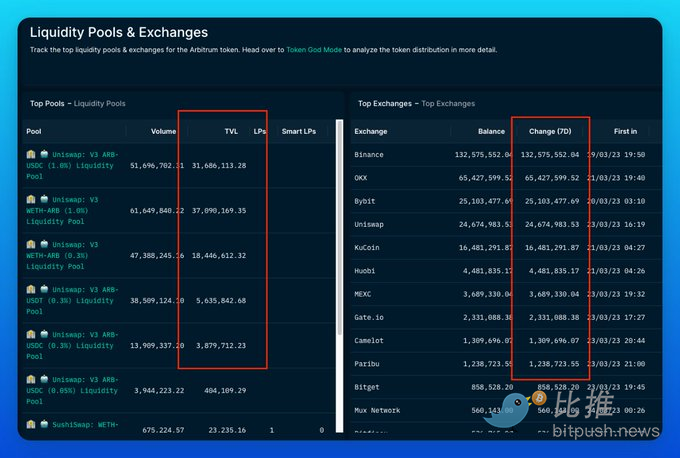Select the Top Exchanges tab title
This screenshot has width=680, height=458.
[385, 104]
